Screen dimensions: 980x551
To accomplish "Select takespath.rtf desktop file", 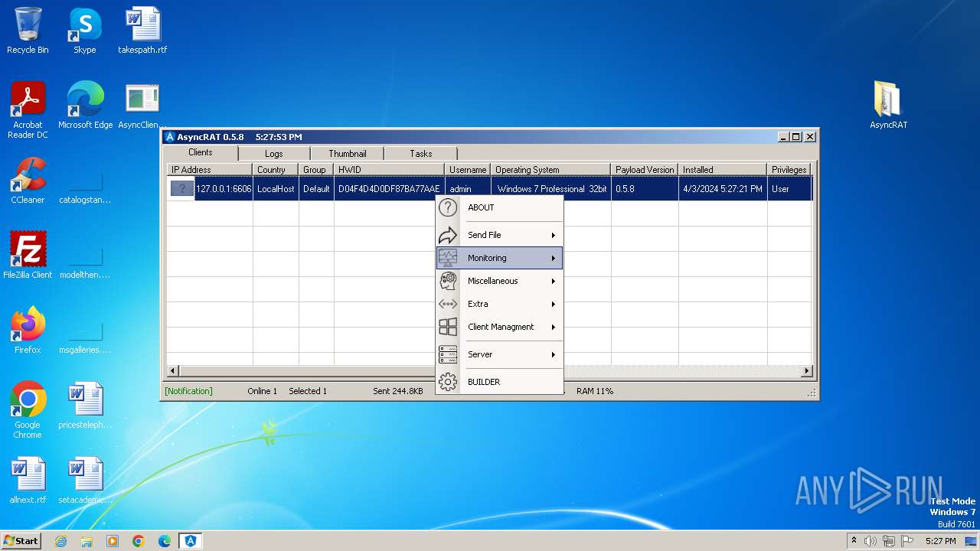I will click(142, 31).
